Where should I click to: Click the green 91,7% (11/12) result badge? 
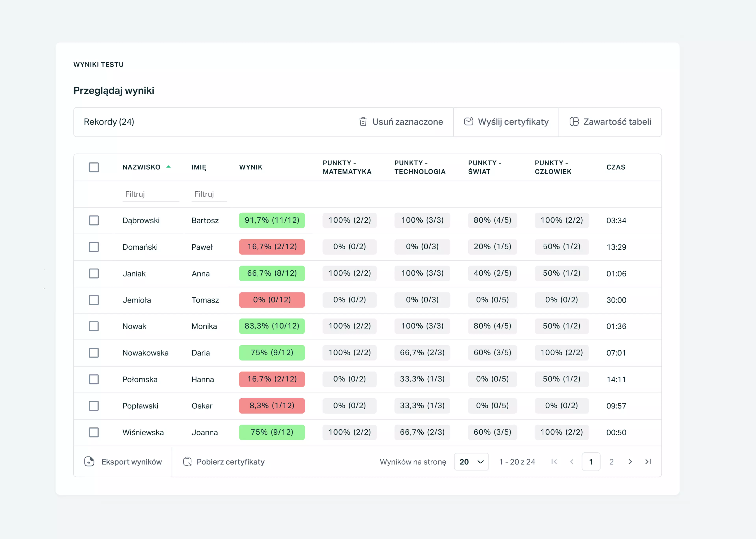[x=272, y=220]
